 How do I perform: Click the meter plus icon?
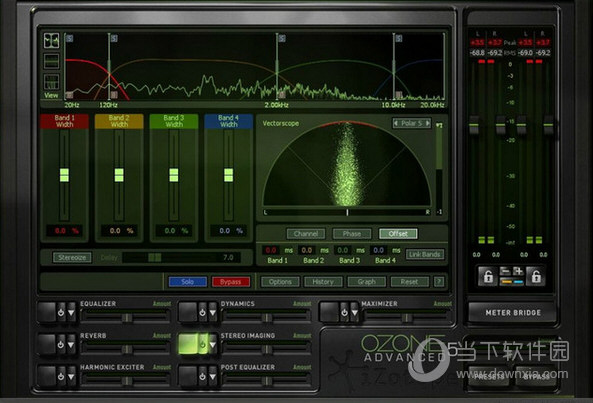point(518,271)
